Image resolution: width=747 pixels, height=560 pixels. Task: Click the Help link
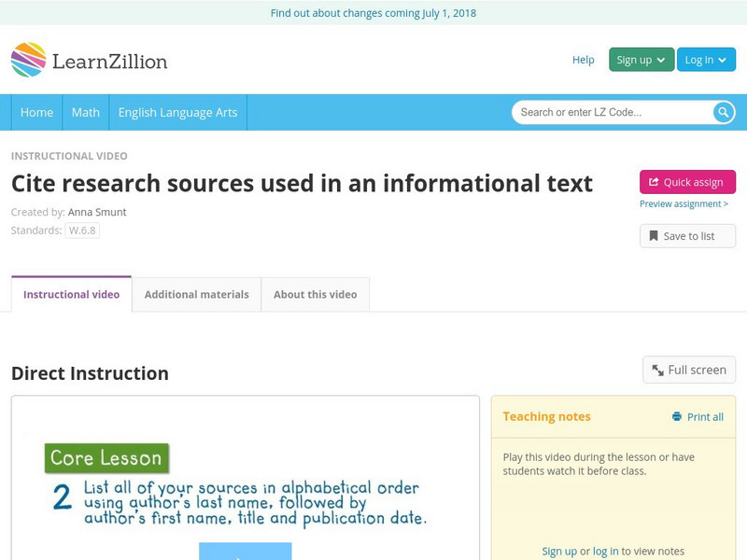pyautogui.click(x=583, y=60)
